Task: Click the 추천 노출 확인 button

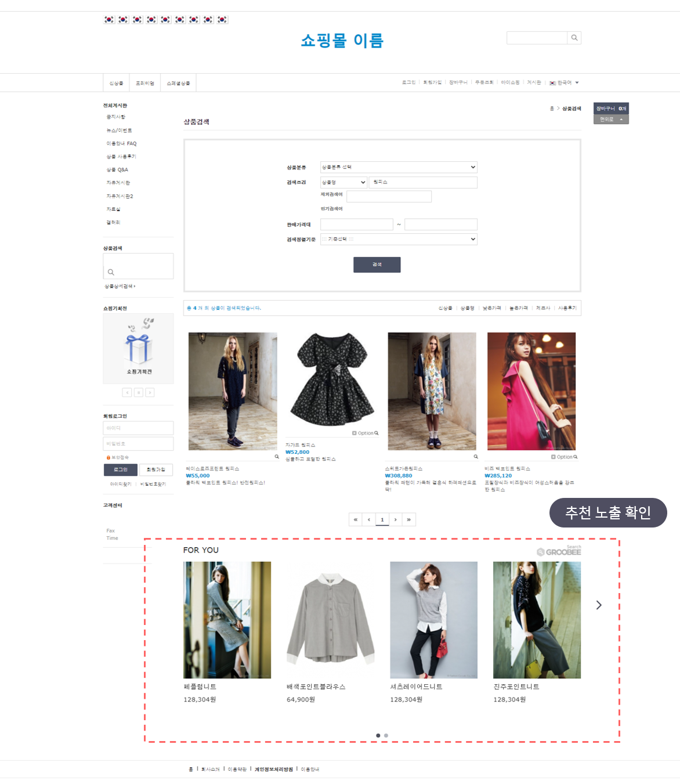Action: [608, 512]
